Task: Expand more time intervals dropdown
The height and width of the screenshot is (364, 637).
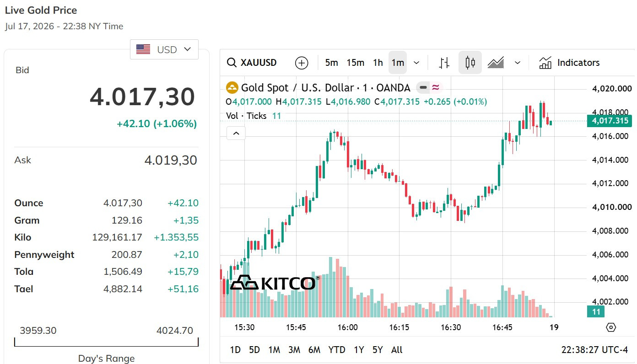Action: 416,63
